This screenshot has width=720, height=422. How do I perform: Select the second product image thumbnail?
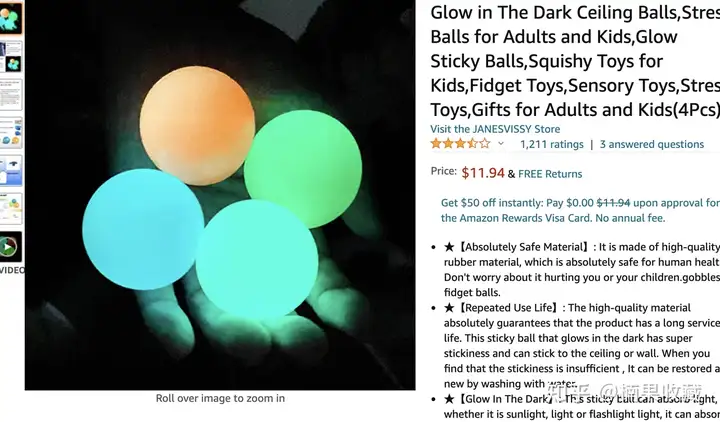point(11,56)
